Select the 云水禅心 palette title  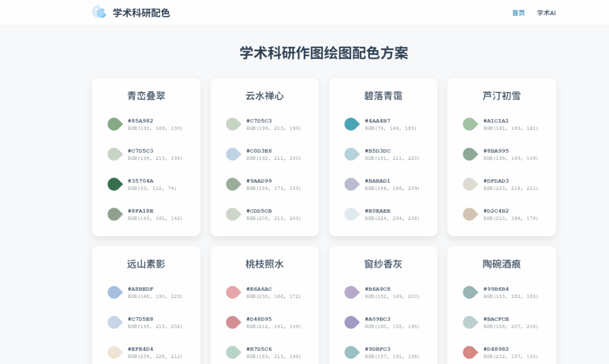point(265,96)
